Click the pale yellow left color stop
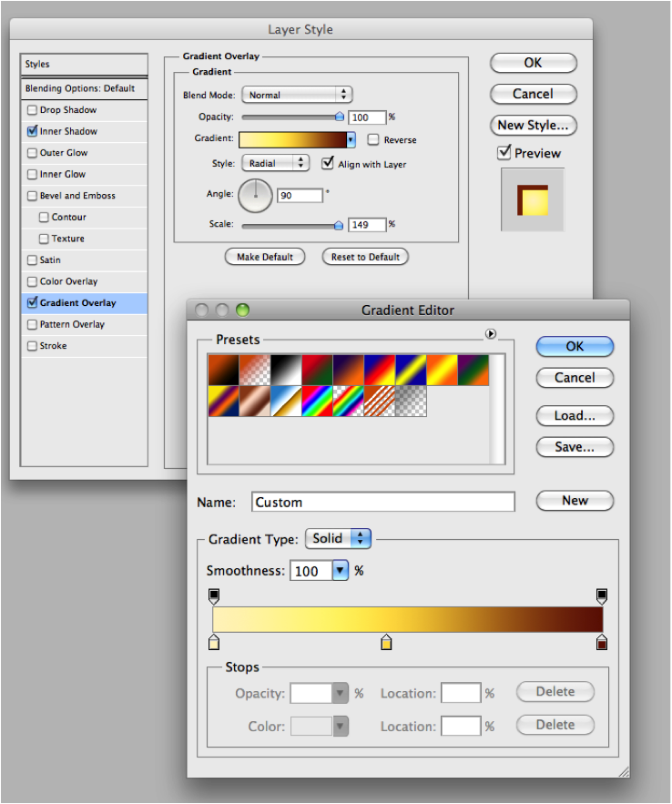The height and width of the screenshot is (804, 672). (214, 643)
